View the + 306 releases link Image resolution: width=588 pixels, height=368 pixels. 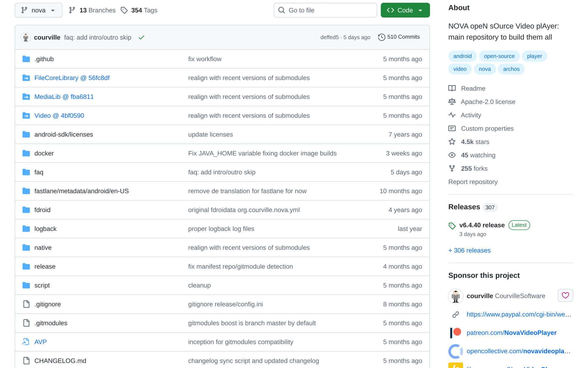[x=469, y=251]
